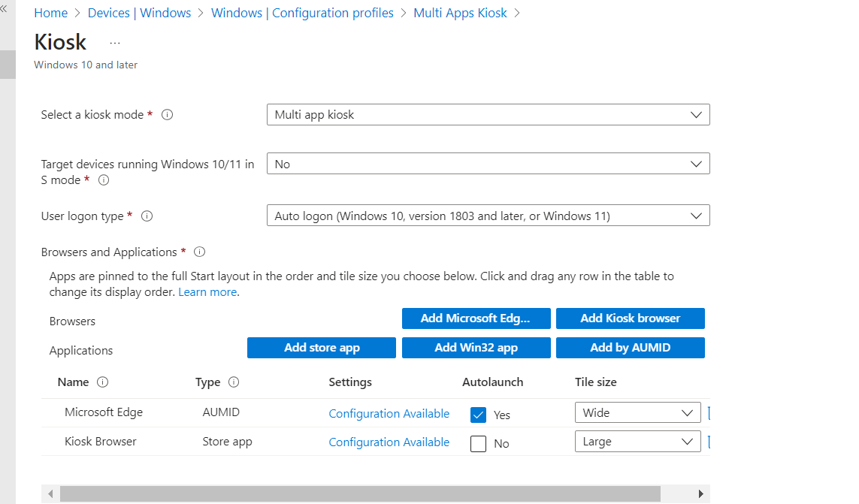
Task: Click the Store app type cell
Action: (228, 442)
